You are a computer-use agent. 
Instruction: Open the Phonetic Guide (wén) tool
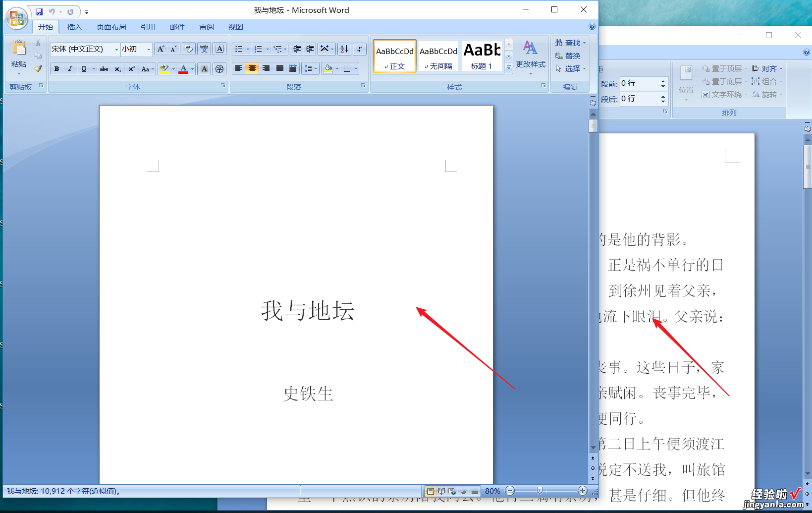pyautogui.click(x=204, y=49)
